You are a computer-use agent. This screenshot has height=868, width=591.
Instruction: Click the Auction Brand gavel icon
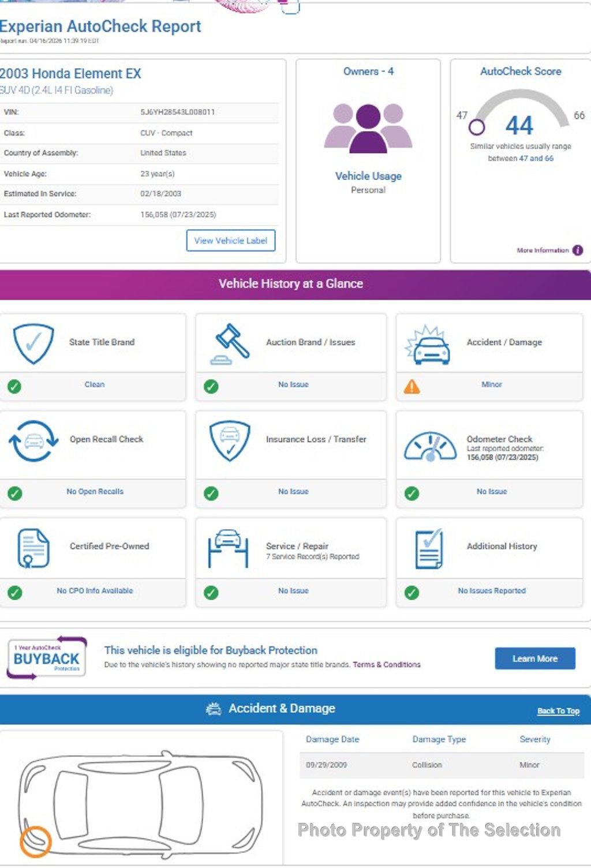click(230, 344)
